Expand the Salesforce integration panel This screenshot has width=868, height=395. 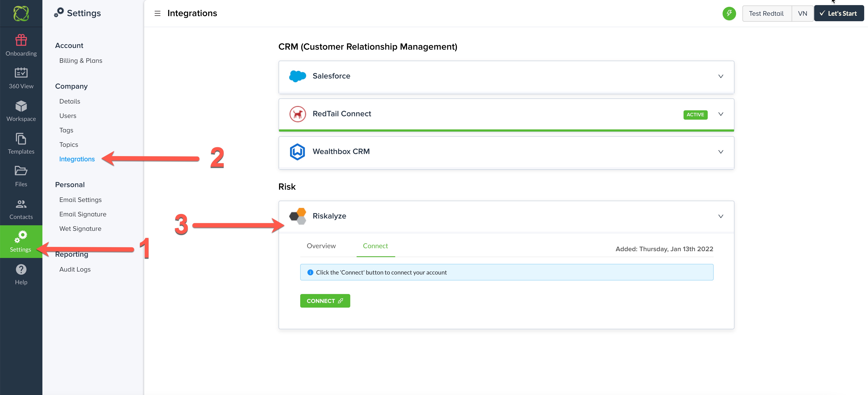click(720, 76)
